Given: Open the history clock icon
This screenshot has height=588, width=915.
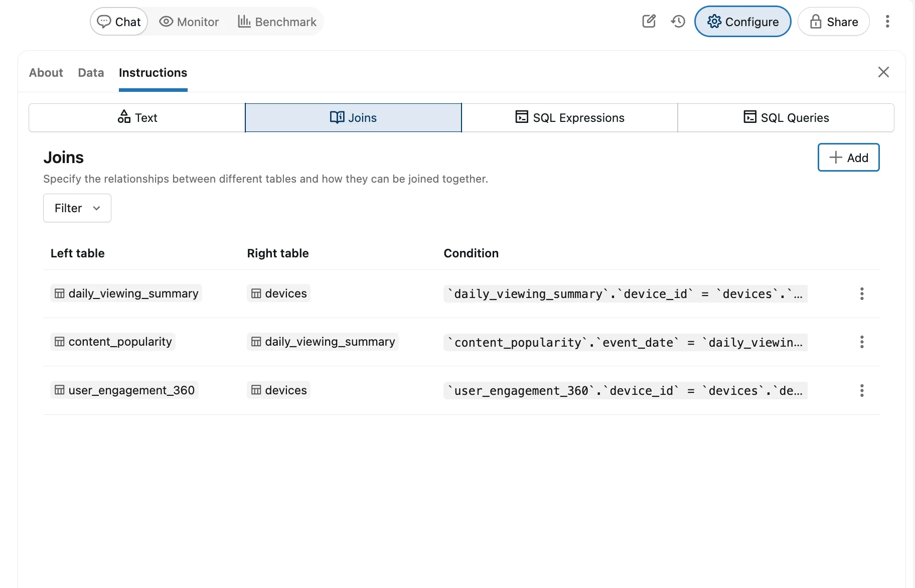Looking at the screenshot, I should tap(678, 21).
